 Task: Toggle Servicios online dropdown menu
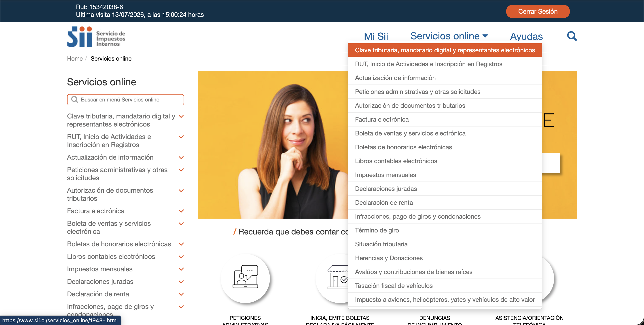tap(449, 36)
